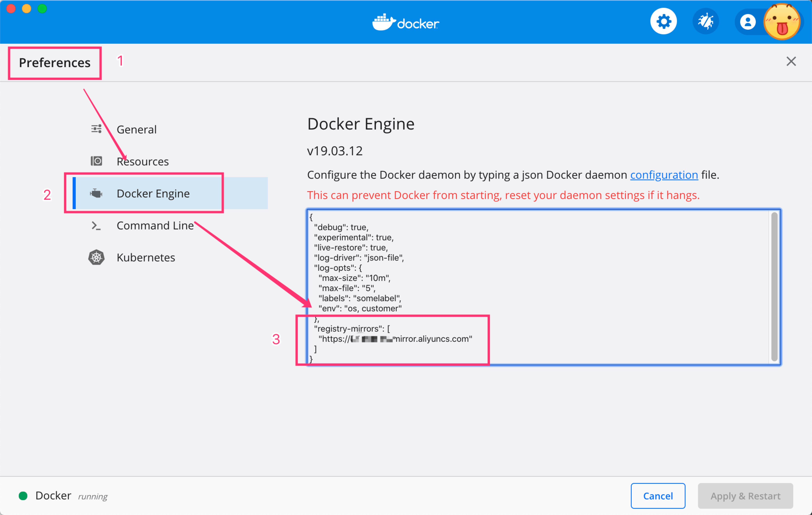The width and height of the screenshot is (812, 515).
Task: Click the "experimental": true line
Action: [x=354, y=237]
